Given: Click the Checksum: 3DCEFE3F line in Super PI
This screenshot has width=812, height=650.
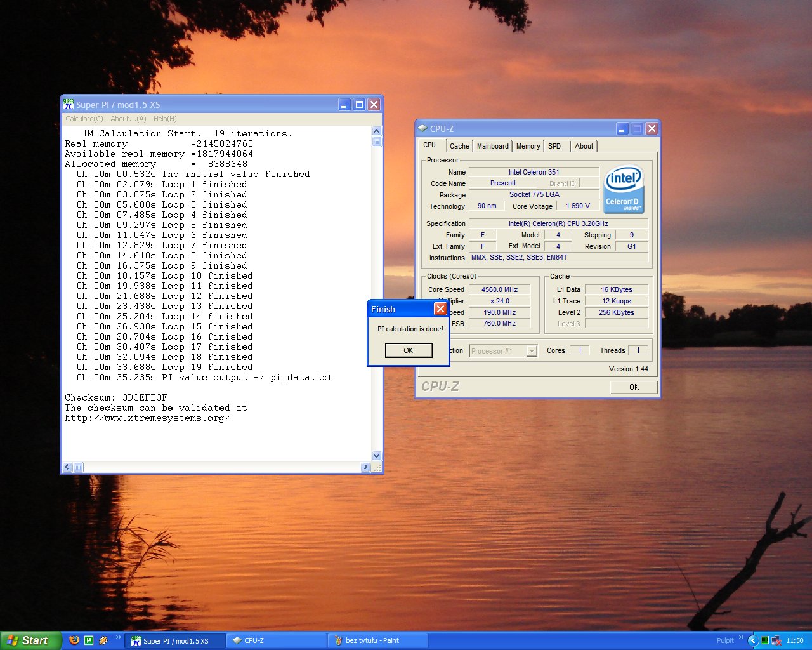Looking at the screenshot, I should (116, 397).
